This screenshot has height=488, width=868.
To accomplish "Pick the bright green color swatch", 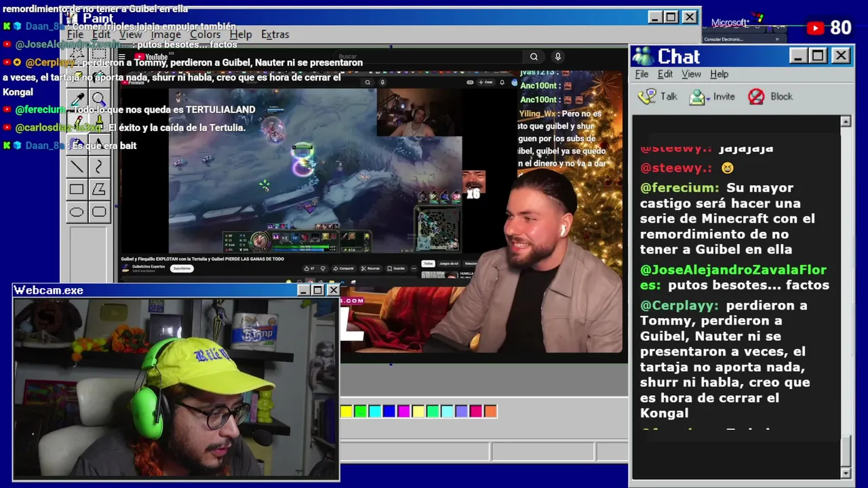I will (361, 411).
